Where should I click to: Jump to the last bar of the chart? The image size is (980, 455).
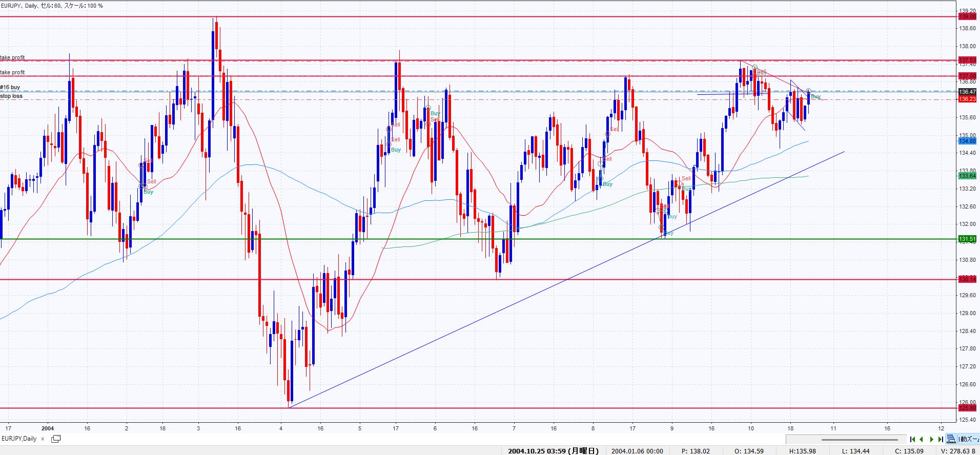click(x=941, y=439)
